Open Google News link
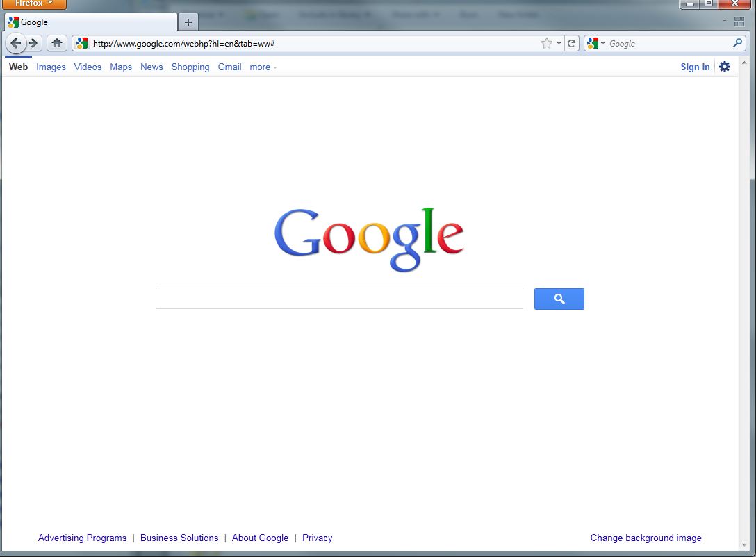Viewport: 756px width, 557px height. click(151, 67)
